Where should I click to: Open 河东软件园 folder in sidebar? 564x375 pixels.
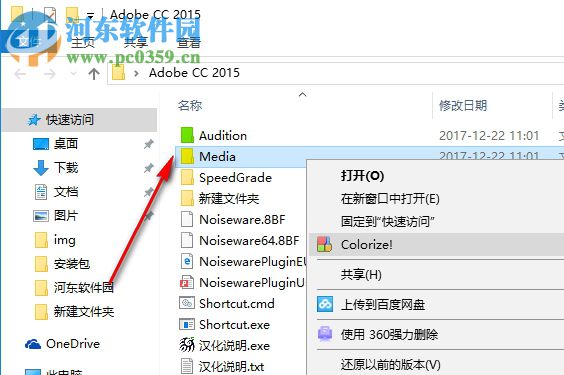(84, 287)
